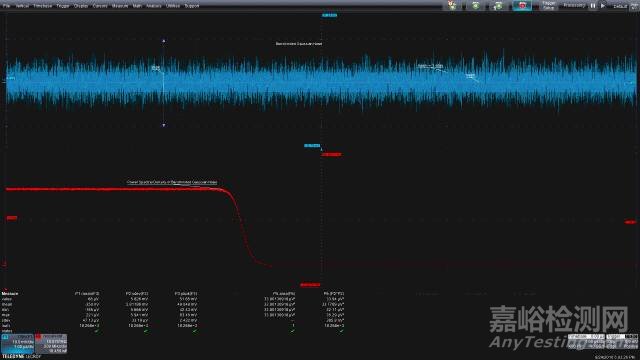
Task: Select the upper cursor marker on blue trace
Action: (x=164, y=41)
